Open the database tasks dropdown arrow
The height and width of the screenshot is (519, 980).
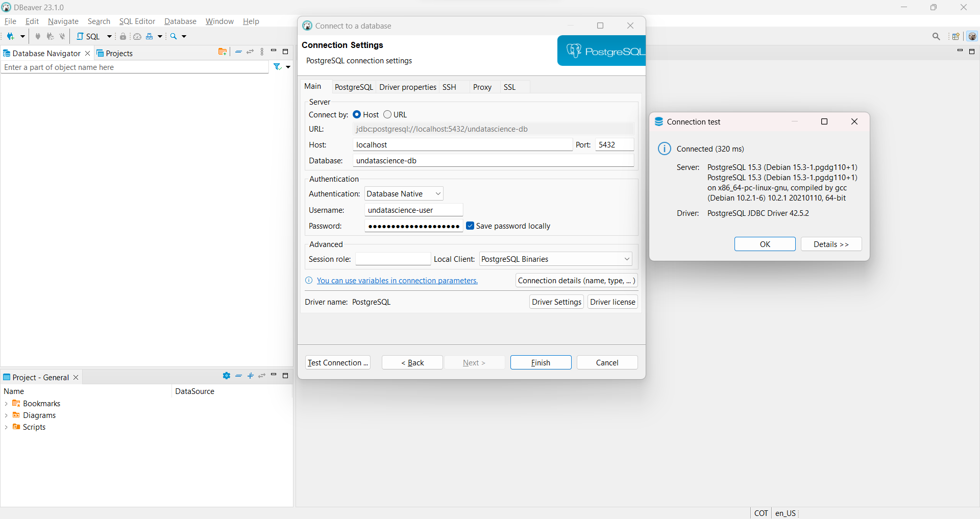(160, 36)
